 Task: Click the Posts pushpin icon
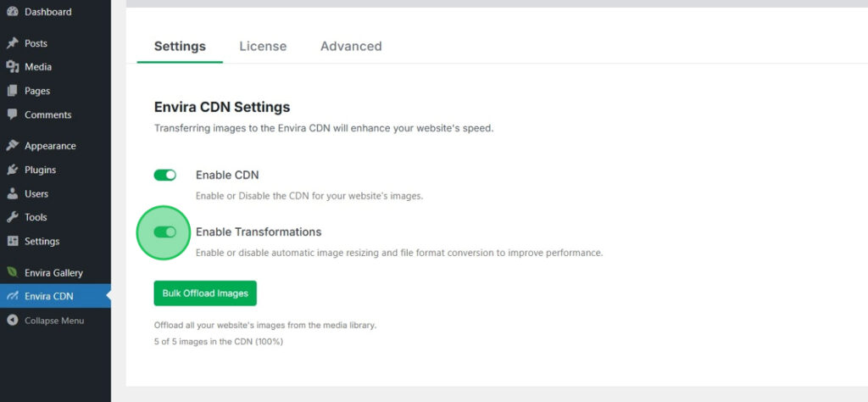coord(12,43)
